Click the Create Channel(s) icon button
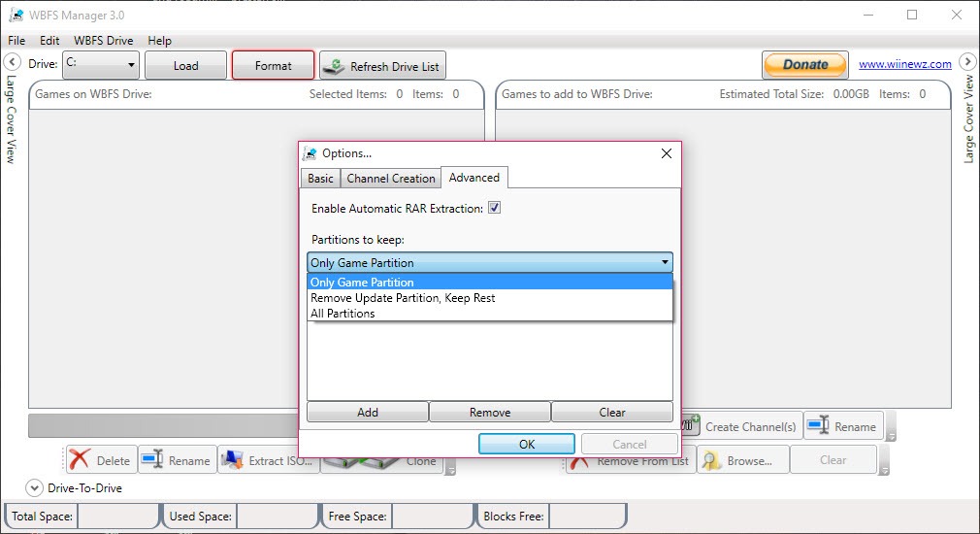The height and width of the screenshot is (534, 980). 689,425
